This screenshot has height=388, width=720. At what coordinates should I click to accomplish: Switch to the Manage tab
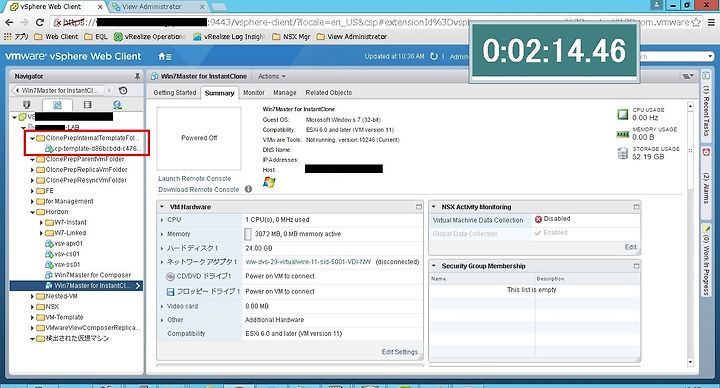click(285, 93)
